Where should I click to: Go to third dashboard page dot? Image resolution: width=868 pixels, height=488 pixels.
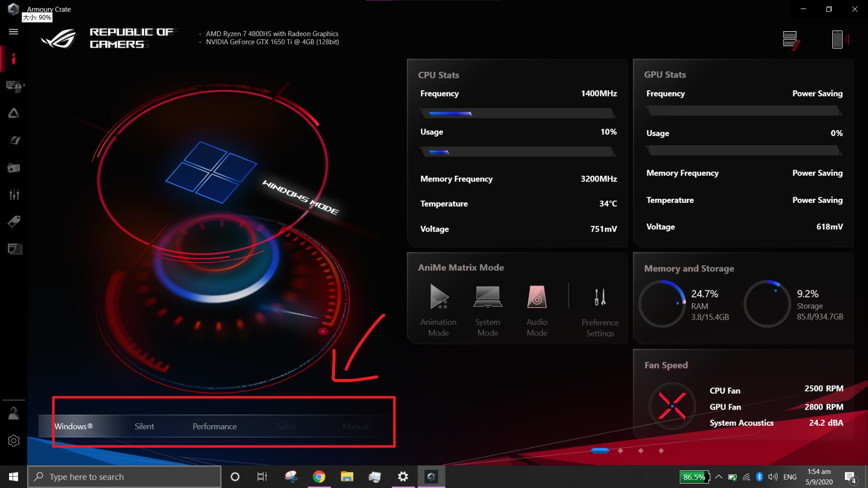(640, 450)
